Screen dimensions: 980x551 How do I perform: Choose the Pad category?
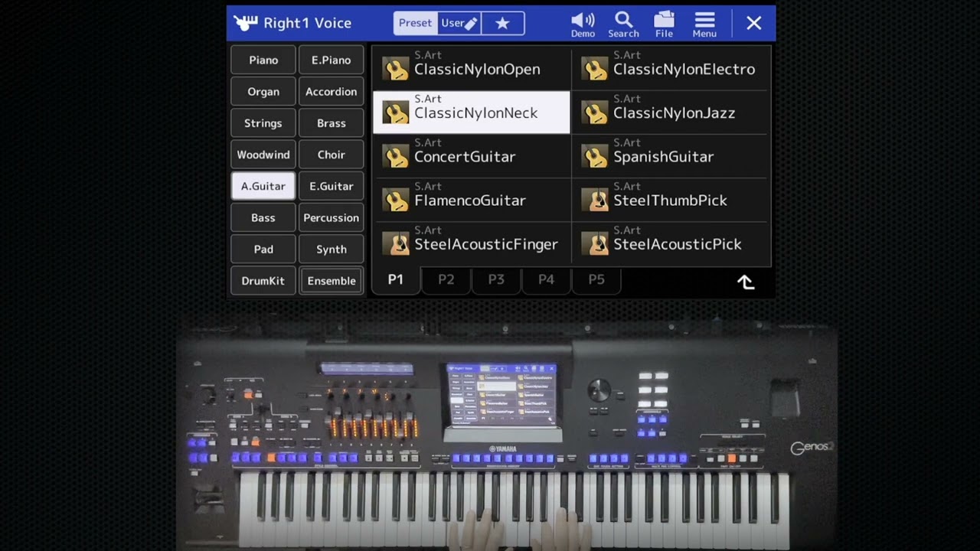(x=263, y=249)
